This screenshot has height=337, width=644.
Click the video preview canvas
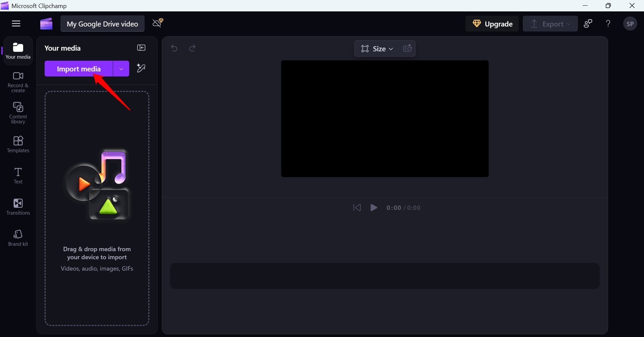coord(385,119)
